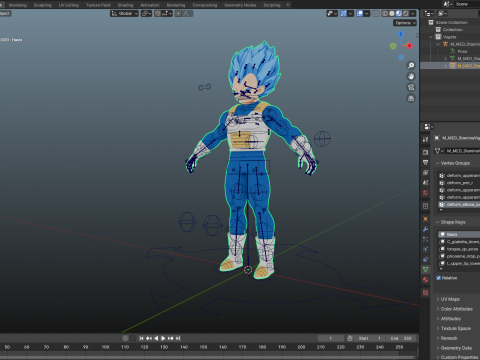Open the Material properties tab
Screen dimensions: 480x360
point(425,280)
